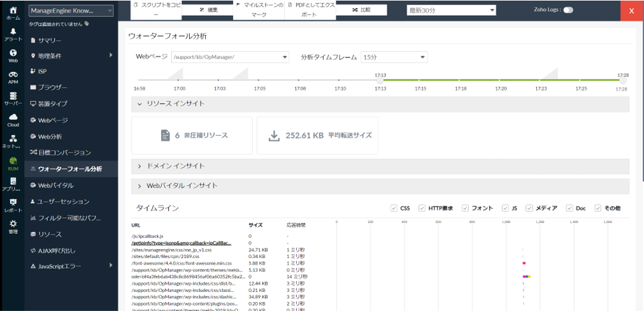Click the スクリプトをコピー button
644x311 pixels.
[156, 10]
